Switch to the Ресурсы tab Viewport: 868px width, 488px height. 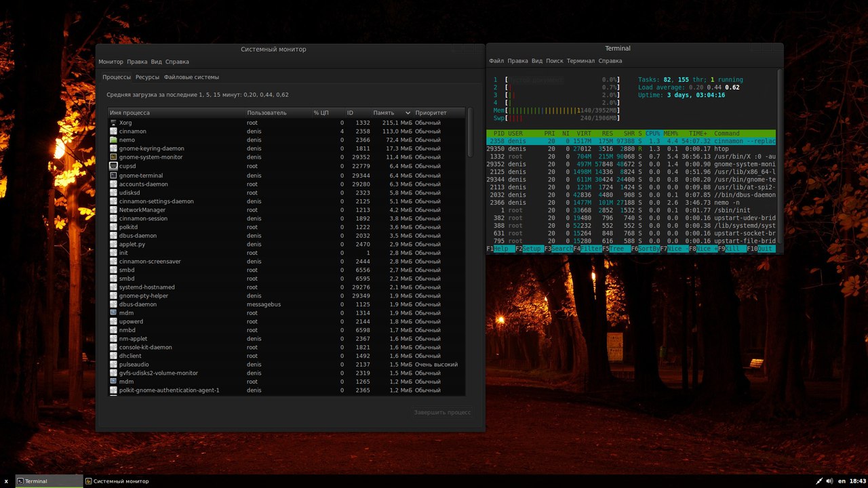point(147,77)
